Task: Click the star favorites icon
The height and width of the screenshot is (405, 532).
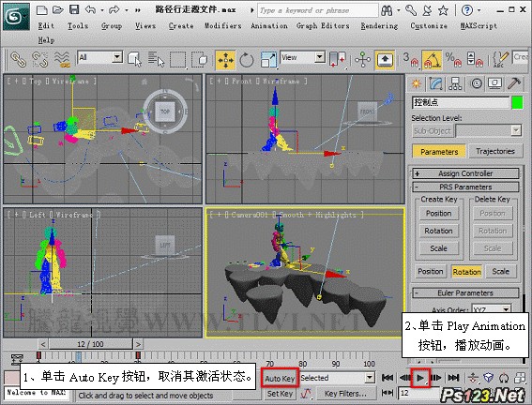Action: click(x=443, y=10)
